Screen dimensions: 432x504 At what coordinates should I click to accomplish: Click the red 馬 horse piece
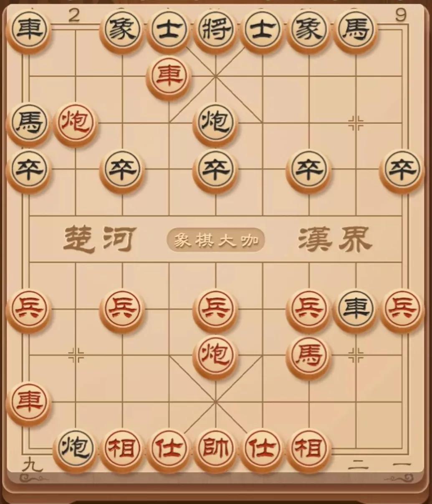[309, 356]
